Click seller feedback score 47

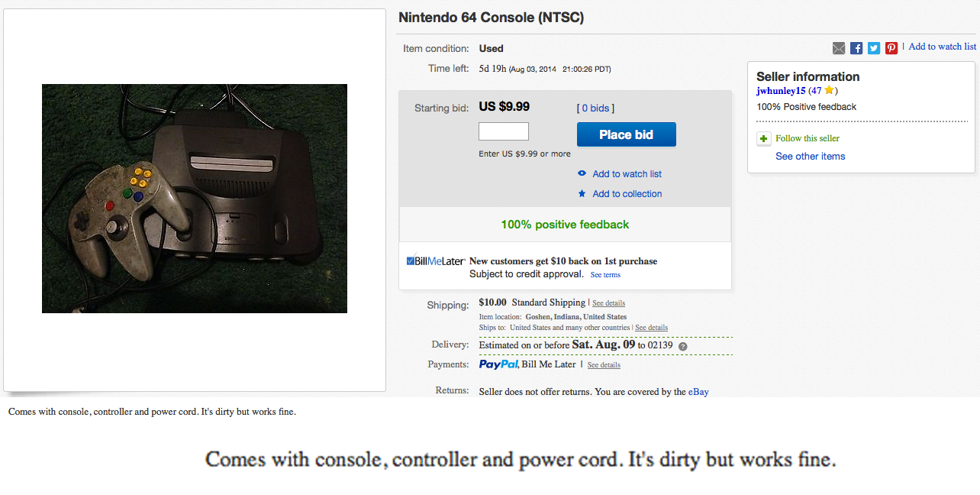(817, 91)
